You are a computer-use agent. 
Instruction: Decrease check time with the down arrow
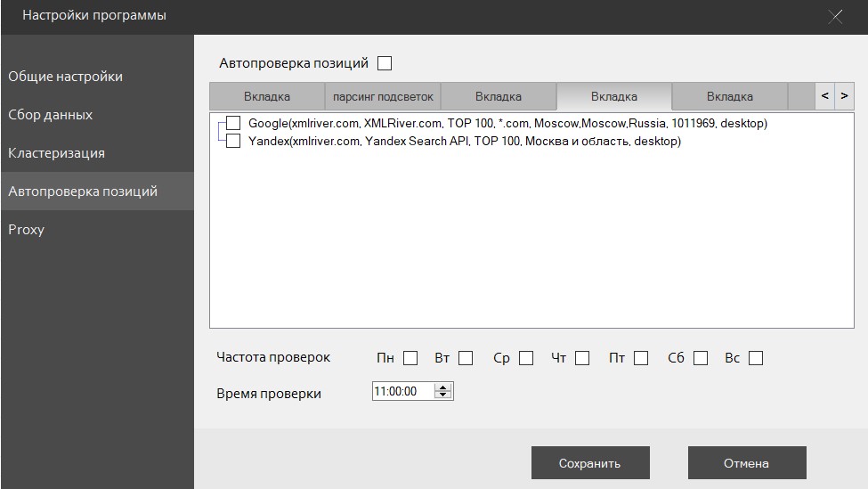[442, 395]
